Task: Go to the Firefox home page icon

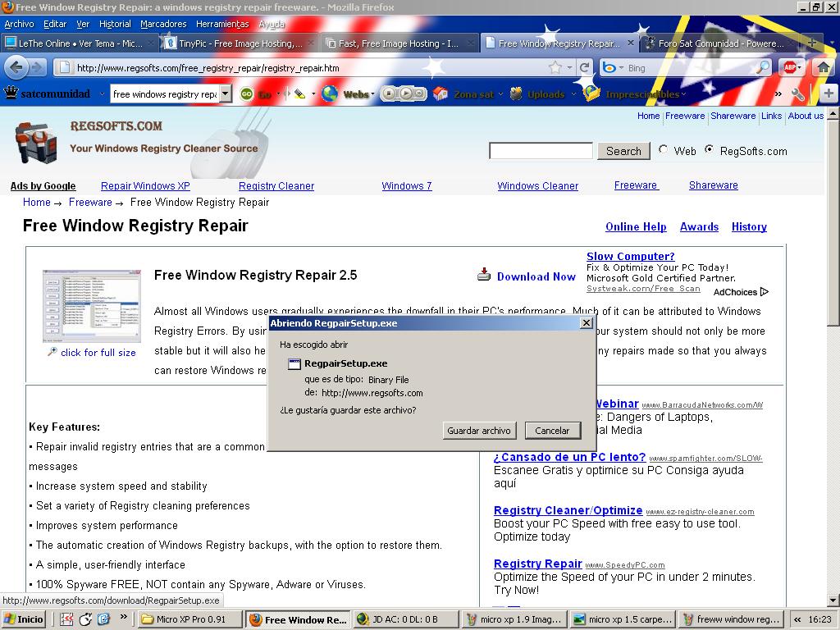Action: (824, 67)
